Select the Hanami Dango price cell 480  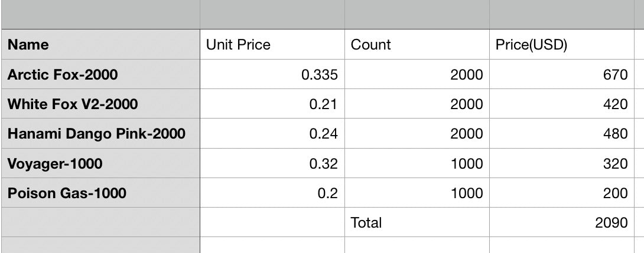(x=561, y=134)
